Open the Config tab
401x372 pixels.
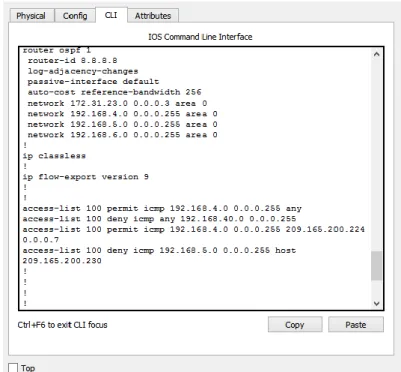pos(75,16)
